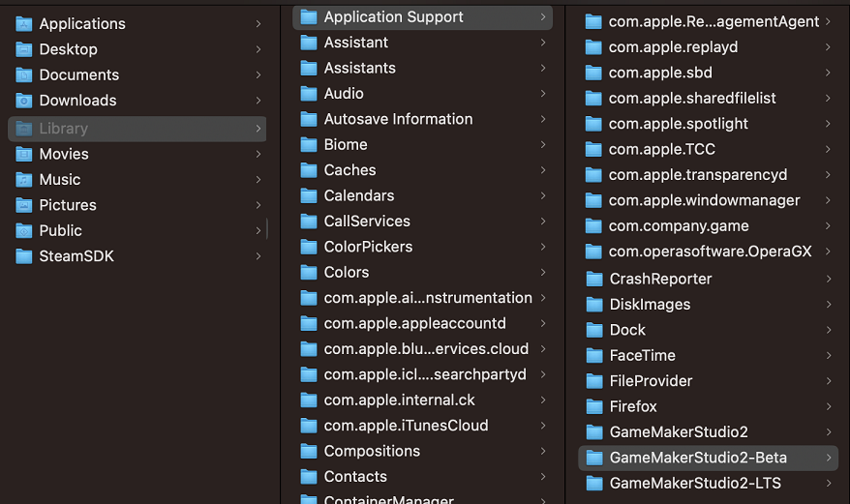Select the com.apple.transparencyd folder name

[698, 174]
